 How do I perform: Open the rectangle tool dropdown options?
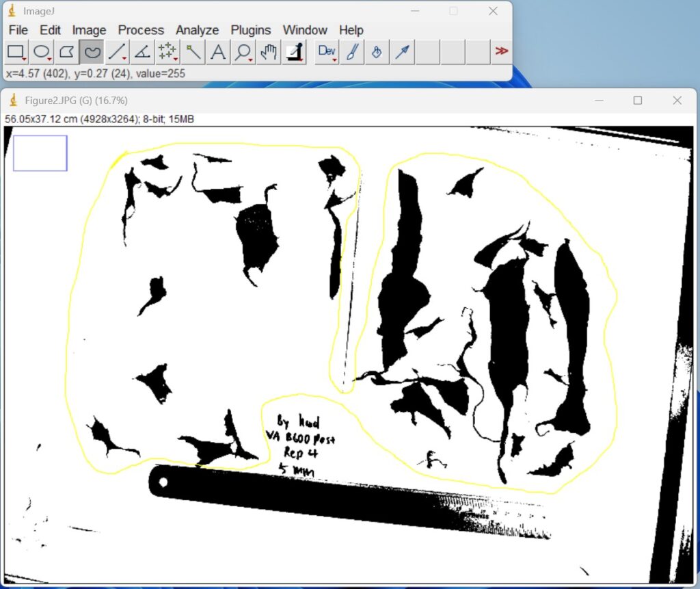pos(25,57)
